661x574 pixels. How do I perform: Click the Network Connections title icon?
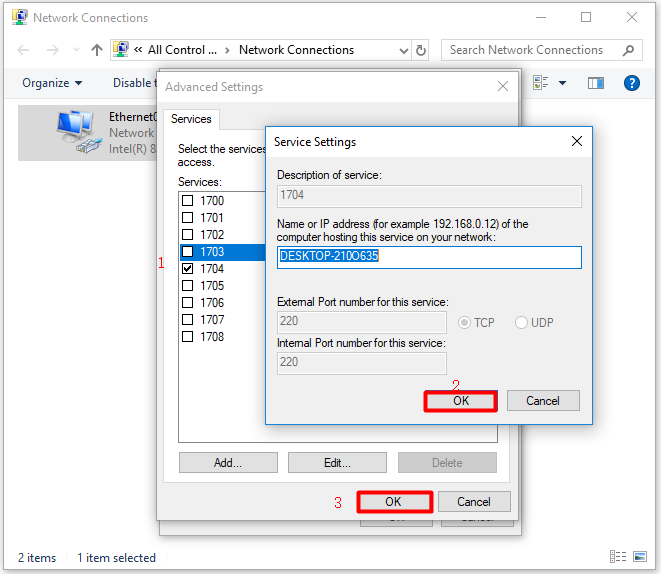coord(20,17)
